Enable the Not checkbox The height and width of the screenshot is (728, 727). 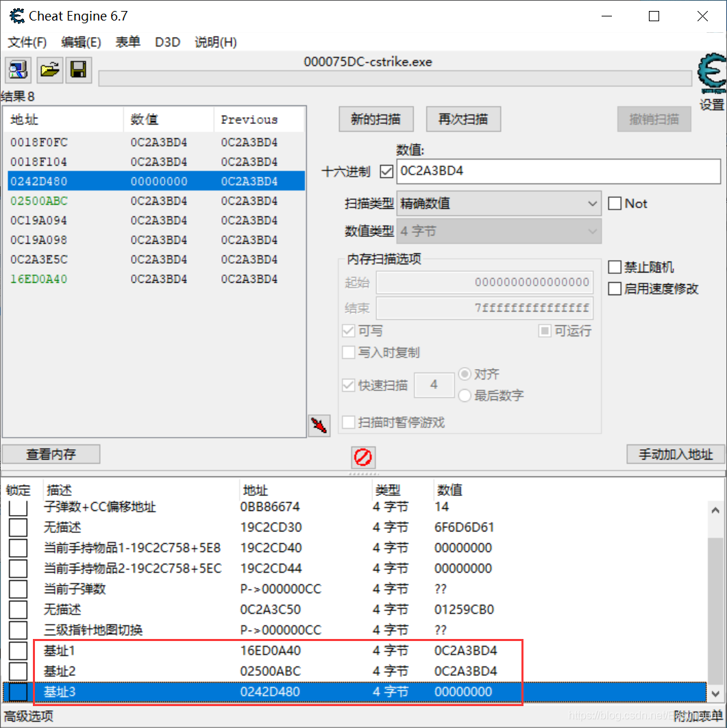pos(615,203)
